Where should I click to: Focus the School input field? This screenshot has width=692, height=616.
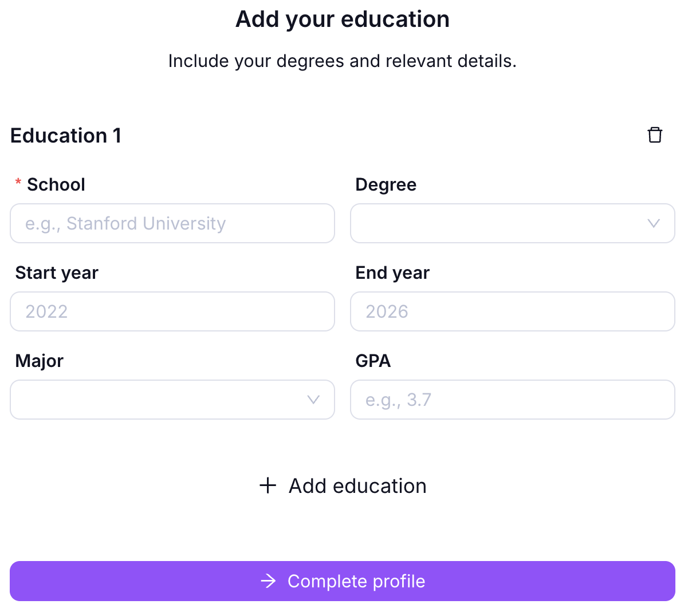point(172,223)
